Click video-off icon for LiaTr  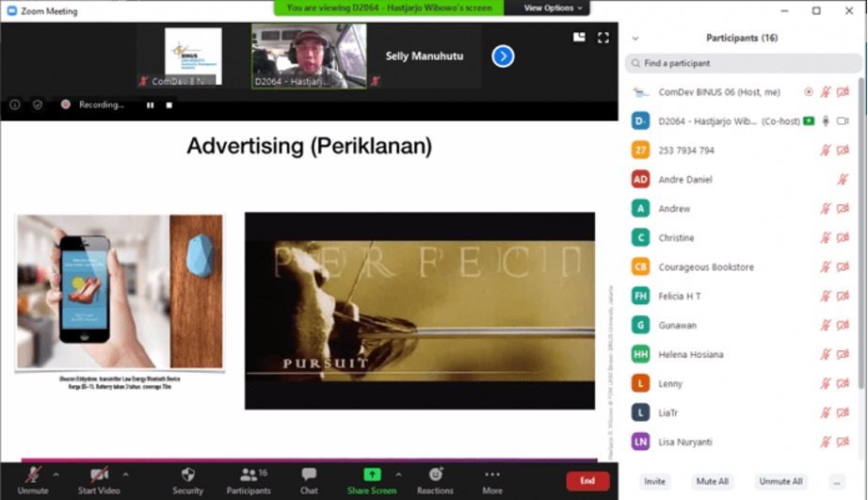tap(843, 412)
